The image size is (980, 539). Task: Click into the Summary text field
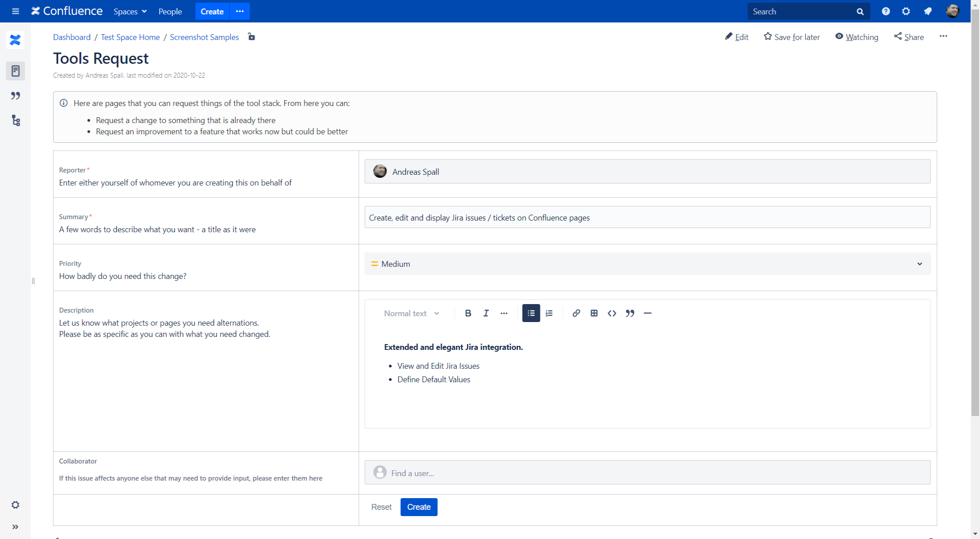tap(647, 217)
